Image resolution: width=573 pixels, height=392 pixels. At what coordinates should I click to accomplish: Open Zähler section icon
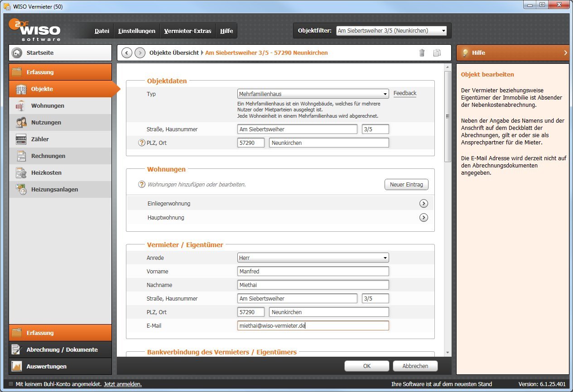(21, 139)
